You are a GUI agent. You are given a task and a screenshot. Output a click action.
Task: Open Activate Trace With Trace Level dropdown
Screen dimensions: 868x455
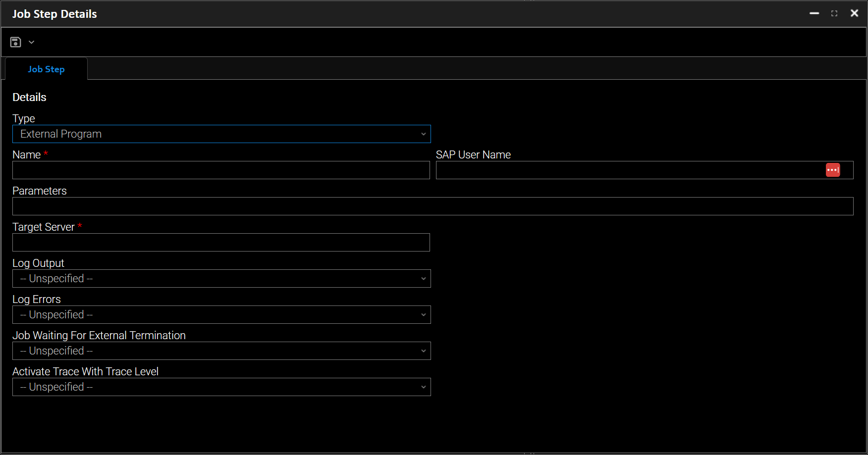click(221, 387)
